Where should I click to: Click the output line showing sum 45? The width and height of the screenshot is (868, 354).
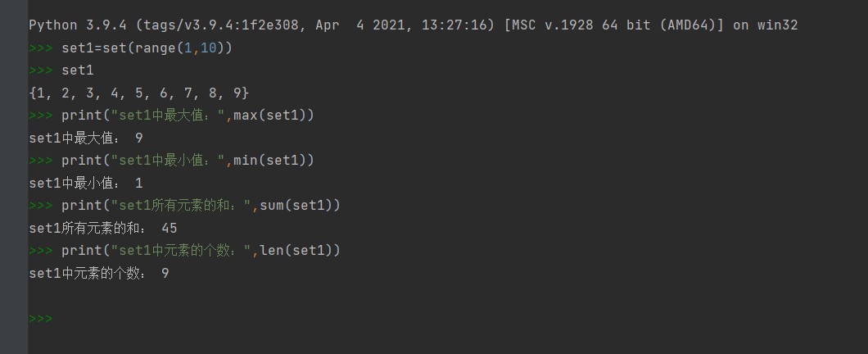pyautogui.click(x=103, y=229)
